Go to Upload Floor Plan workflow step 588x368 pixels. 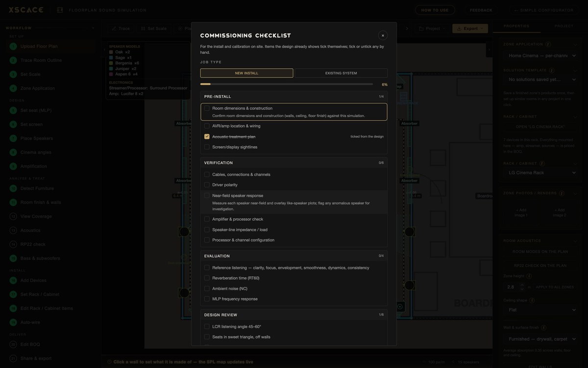coord(49,47)
